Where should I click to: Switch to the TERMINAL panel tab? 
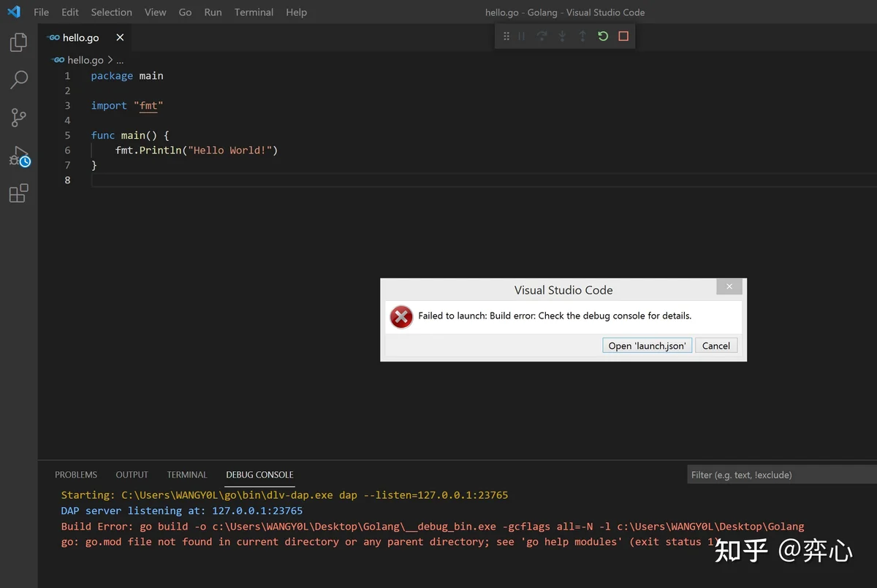coord(187,475)
